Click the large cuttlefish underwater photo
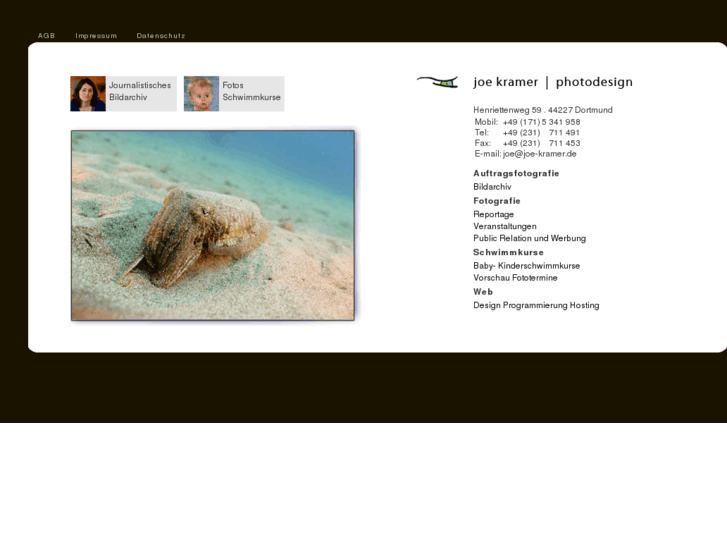727x545 pixels. coord(213,225)
